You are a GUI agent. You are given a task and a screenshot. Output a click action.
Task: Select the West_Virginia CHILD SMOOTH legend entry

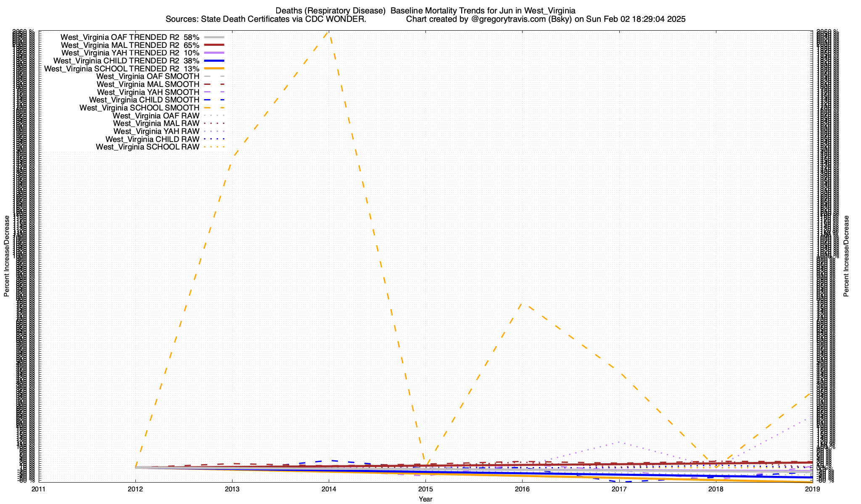coord(144,100)
